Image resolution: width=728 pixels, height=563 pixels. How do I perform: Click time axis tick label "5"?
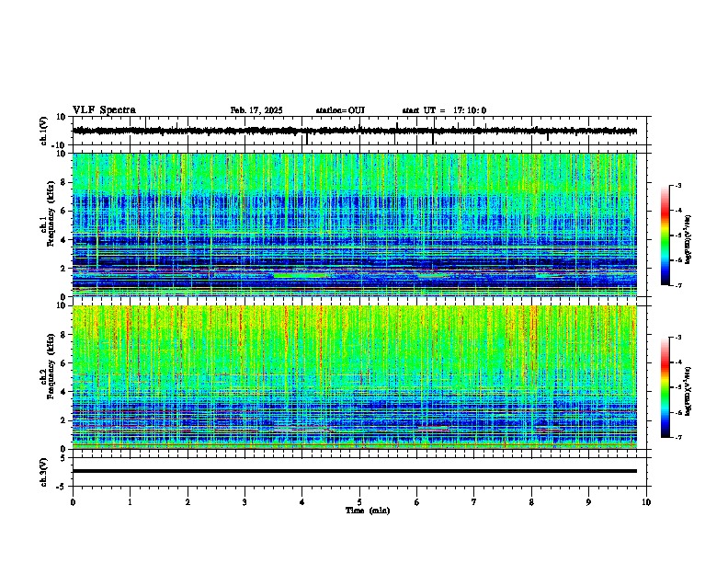359,502
